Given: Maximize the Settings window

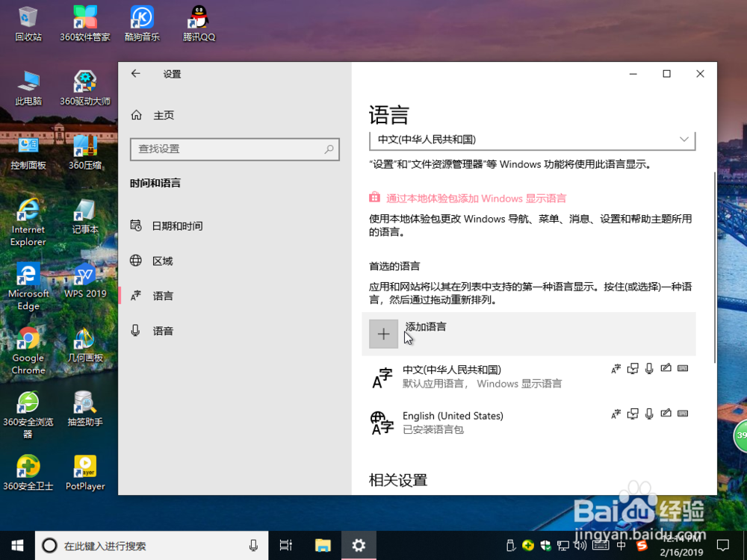Looking at the screenshot, I should coord(666,74).
